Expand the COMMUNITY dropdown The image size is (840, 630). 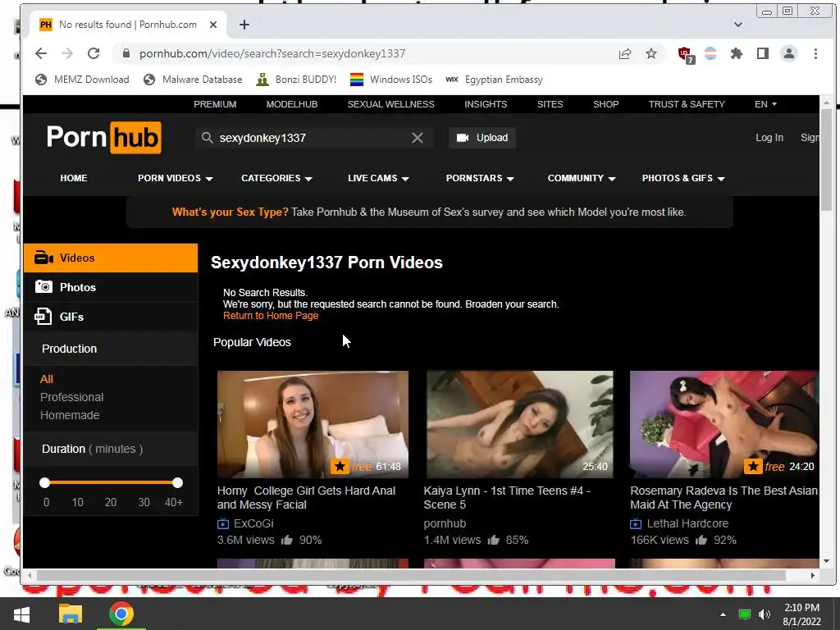coord(582,178)
